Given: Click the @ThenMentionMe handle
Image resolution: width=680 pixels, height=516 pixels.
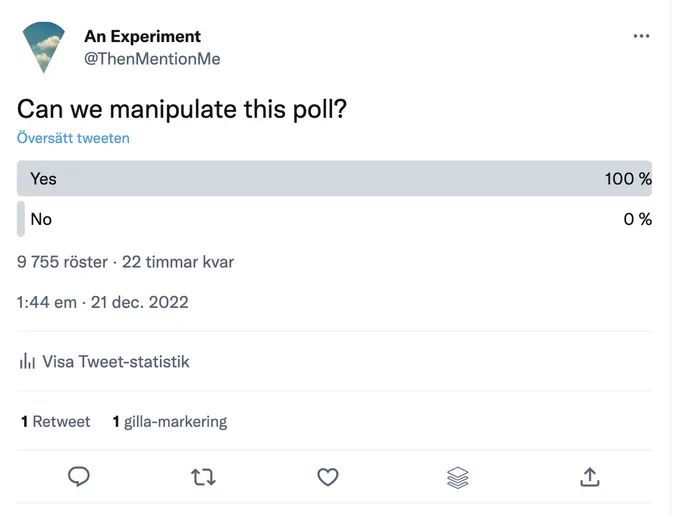Looking at the screenshot, I should tap(152, 59).
